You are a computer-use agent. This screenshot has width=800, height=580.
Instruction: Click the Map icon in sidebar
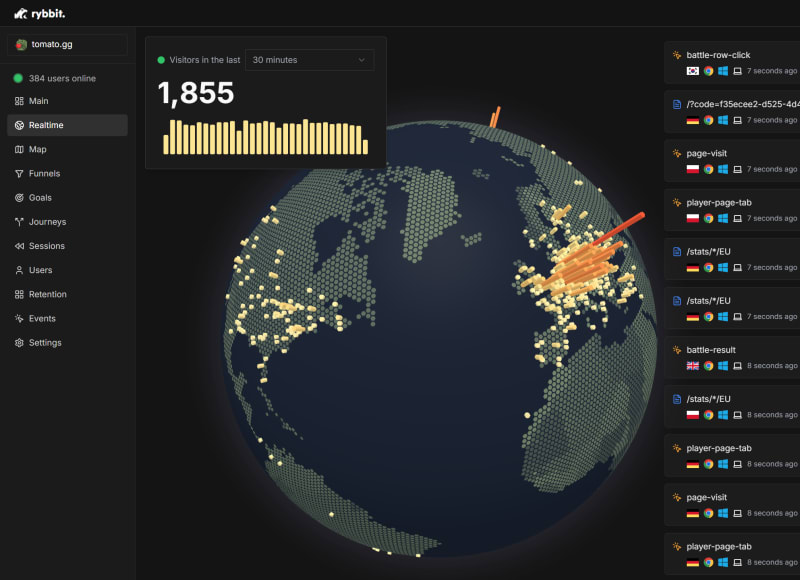pyautogui.click(x=19, y=149)
